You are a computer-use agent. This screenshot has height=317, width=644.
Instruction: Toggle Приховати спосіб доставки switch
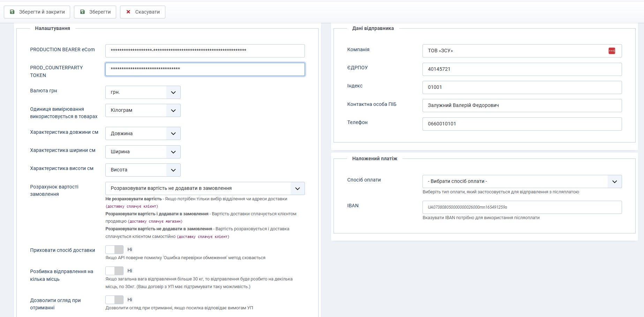tap(114, 250)
